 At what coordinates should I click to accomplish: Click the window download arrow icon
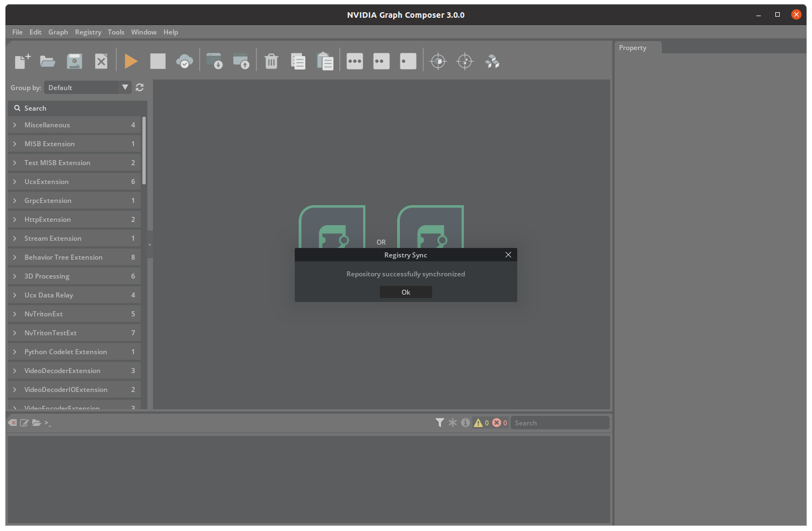215,61
